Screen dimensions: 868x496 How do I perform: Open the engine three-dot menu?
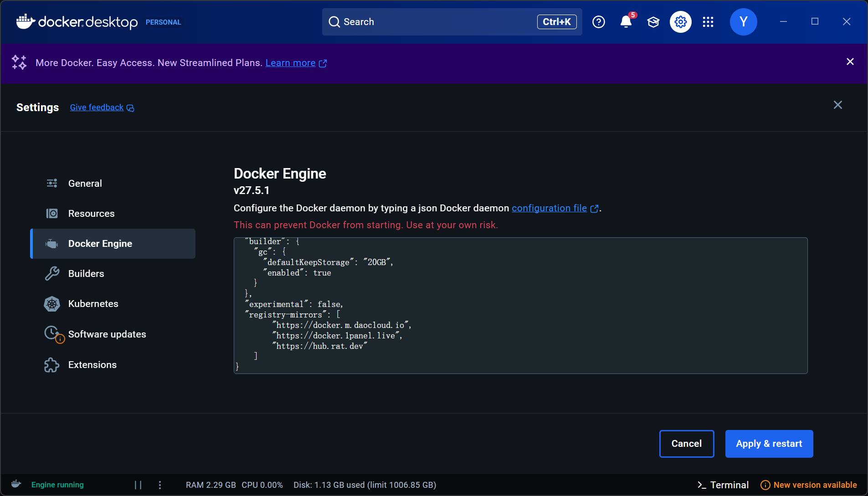[160, 485]
